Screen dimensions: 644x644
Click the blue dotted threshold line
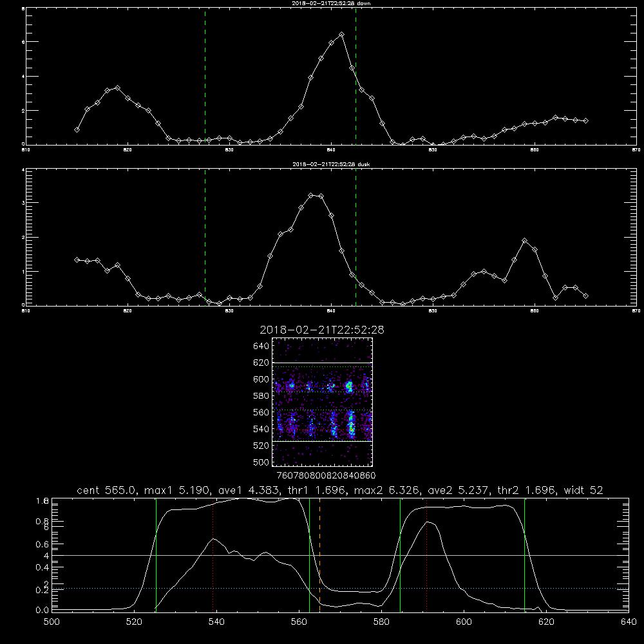pyautogui.click(x=340, y=589)
